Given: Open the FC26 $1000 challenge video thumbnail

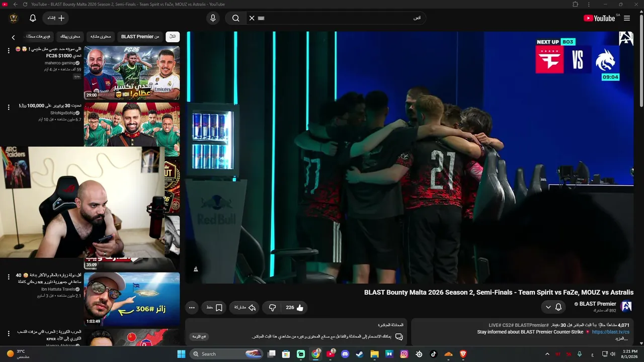Looking at the screenshot, I should pyautogui.click(x=132, y=73).
